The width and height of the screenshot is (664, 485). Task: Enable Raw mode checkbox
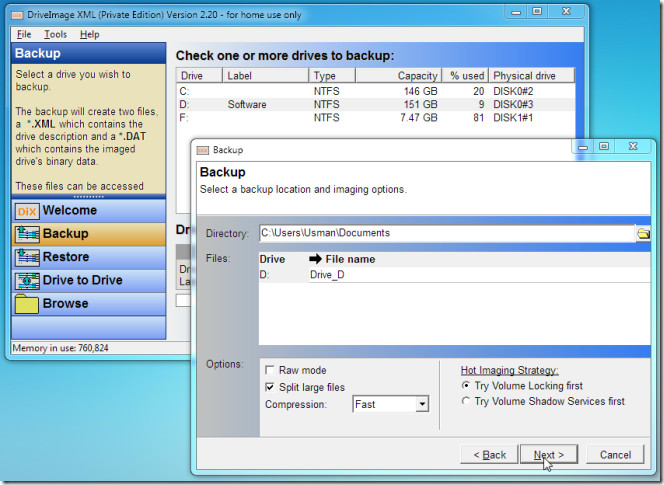tap(269, 370)
